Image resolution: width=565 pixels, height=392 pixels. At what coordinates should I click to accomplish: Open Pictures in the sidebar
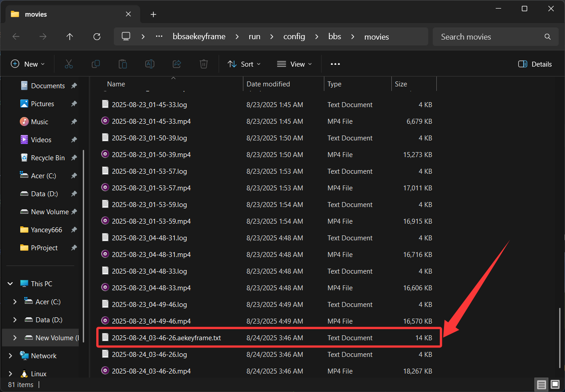42,104
